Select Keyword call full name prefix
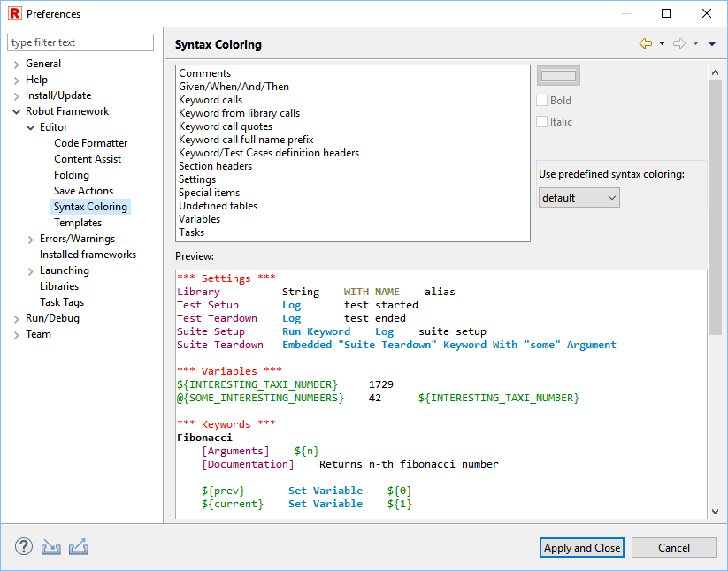 pyautogui.click(x=246, y=140)
